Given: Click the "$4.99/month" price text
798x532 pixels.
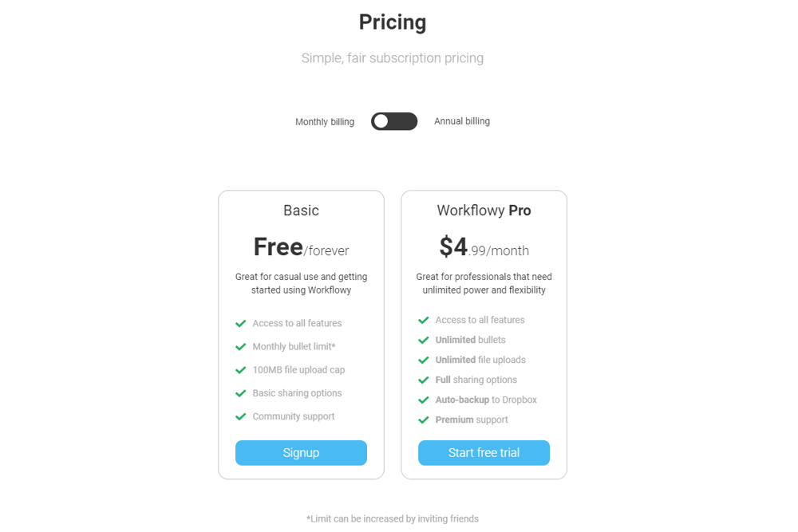Looking at the screenshot, I should [484, 246].
